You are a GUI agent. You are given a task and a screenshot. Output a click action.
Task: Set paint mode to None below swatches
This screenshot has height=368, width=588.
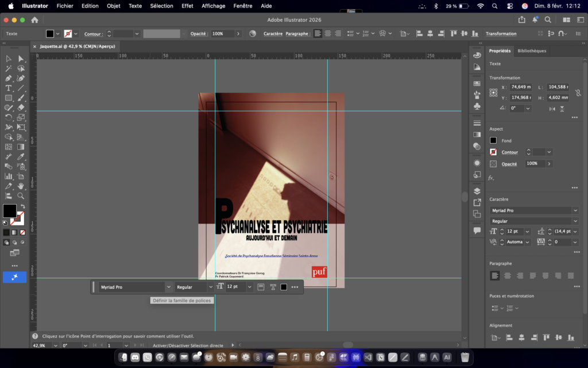point(22,232)
